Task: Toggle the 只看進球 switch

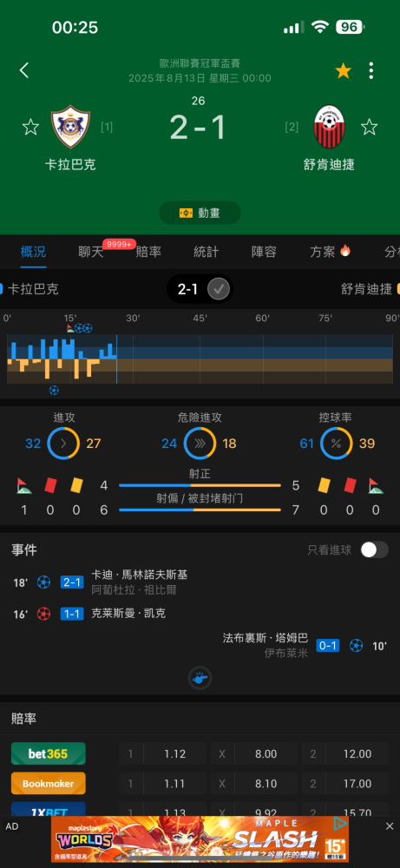Action: click(374, 549)
